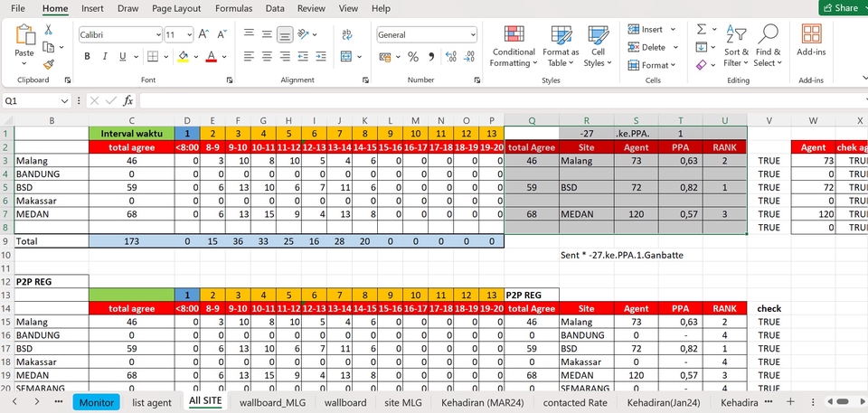Set top vertical alignment
Viewport: 868px width, 413px height.
[x=250, y=34]
